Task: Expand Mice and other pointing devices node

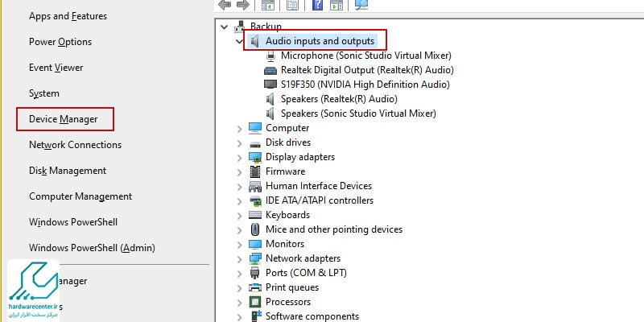Action: 239,230
